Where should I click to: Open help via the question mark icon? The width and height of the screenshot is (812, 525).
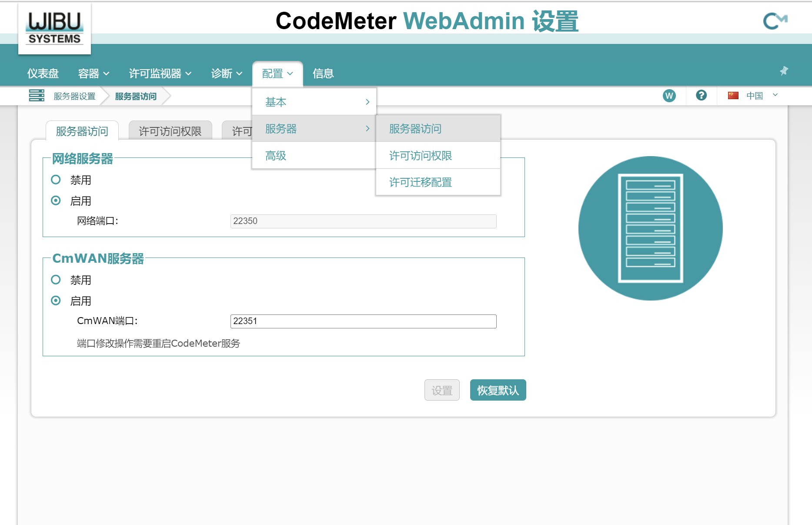coord(701,95)
